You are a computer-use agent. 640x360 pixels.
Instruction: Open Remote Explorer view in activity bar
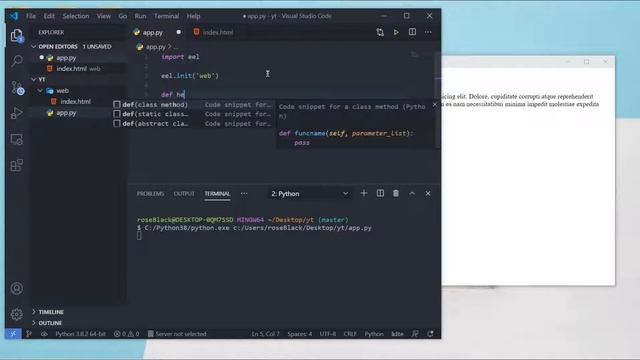pos(17,140)
